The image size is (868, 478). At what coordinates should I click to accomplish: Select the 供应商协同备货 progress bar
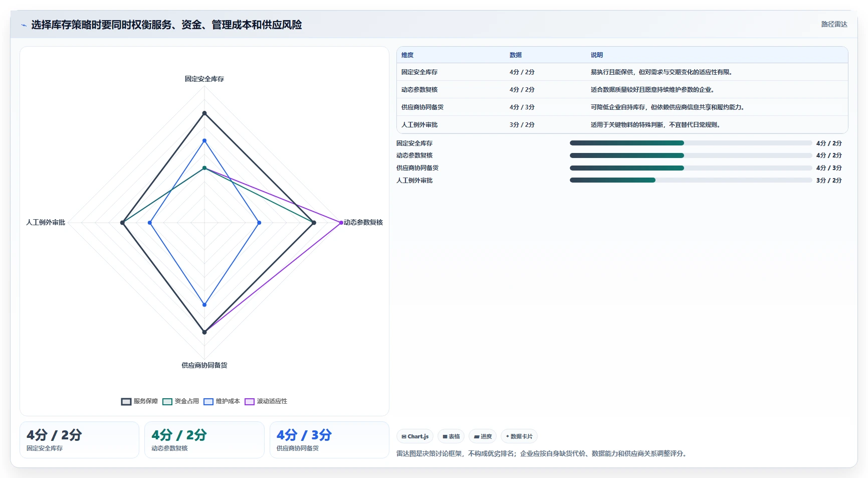[691, 168]
